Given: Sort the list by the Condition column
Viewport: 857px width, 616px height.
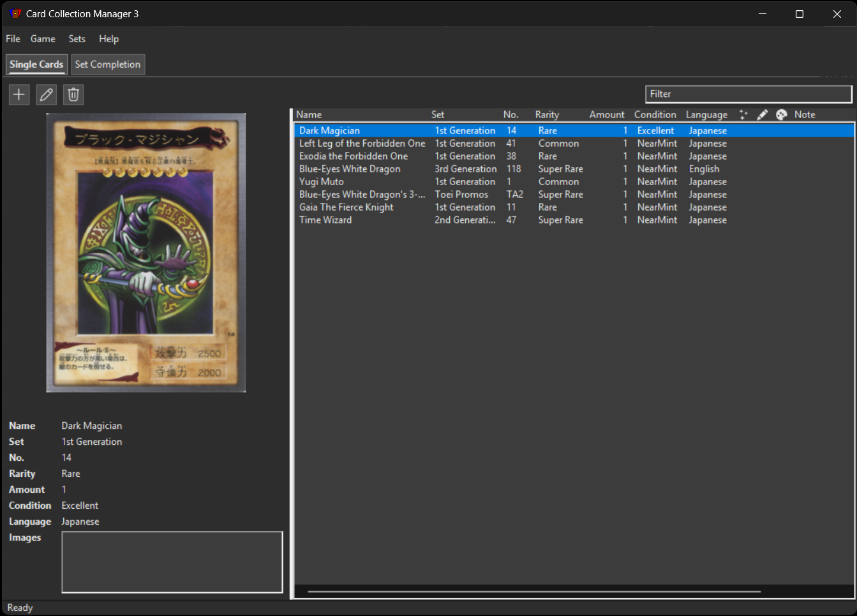Looking at the screenshot, I should click(655, 115).
